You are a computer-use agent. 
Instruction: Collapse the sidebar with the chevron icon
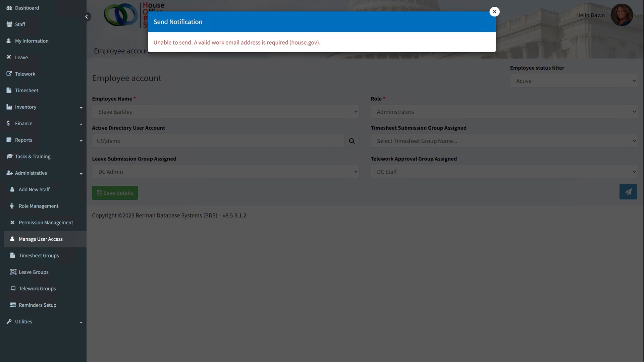pos(87,17)
